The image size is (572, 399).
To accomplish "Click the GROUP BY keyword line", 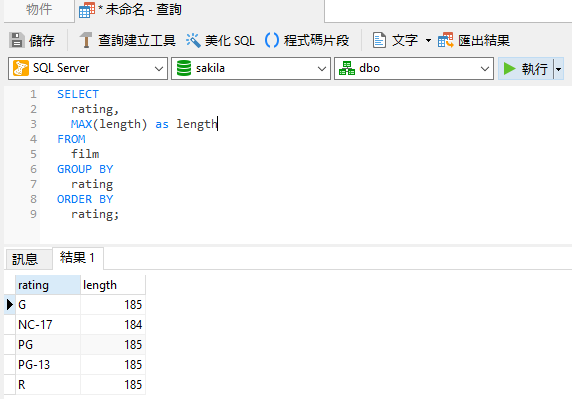I will click(85, 169).
